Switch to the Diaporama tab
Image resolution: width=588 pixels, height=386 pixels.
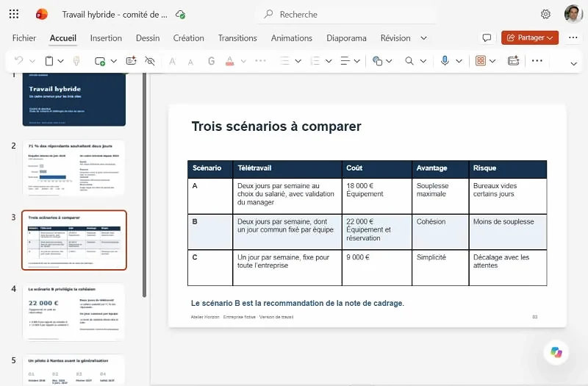point(346,38)
